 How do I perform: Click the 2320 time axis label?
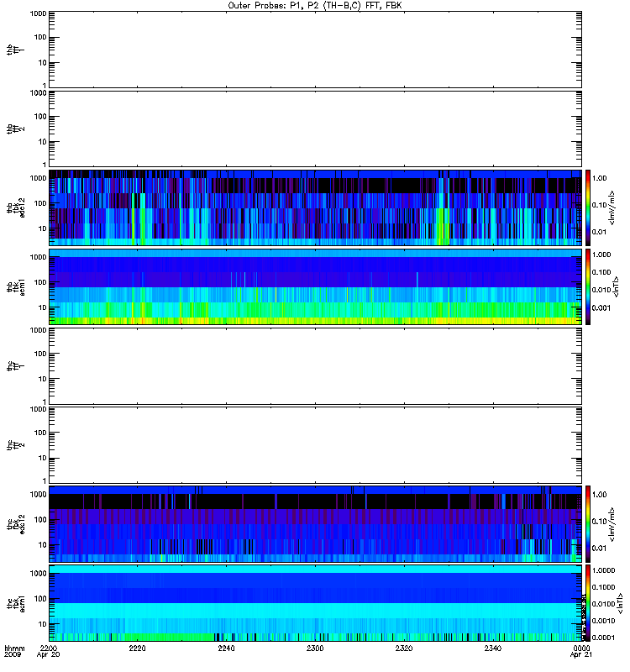coord(404,648)
